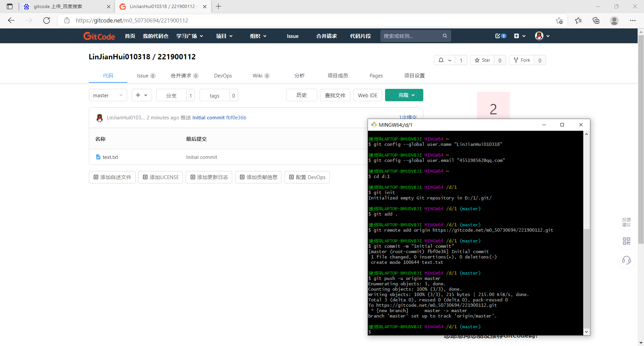Open 我的代码仓 in navbar

point(155,36)
